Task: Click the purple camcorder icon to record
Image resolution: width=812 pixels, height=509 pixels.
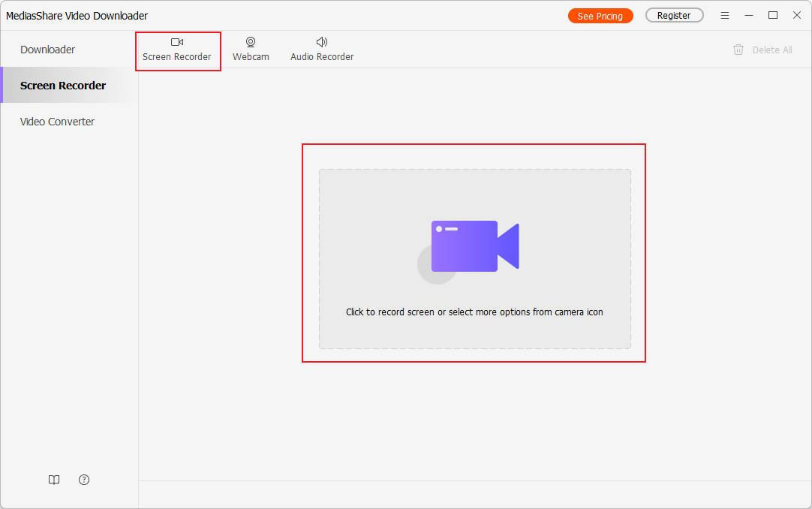Action: pos(474,245)
